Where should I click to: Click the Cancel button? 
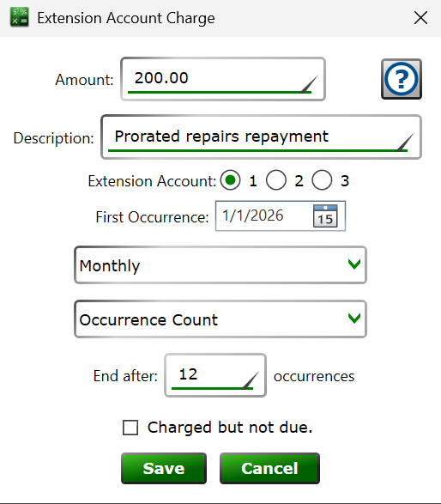pyautogui.click(x=269, y=468)
